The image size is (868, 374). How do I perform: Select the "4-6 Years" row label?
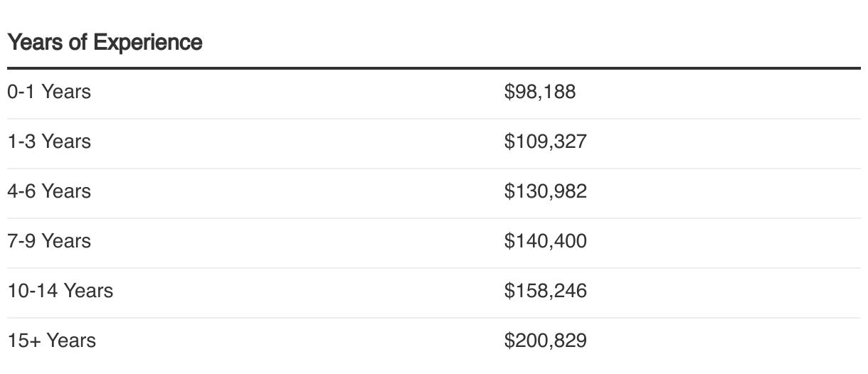49,191
